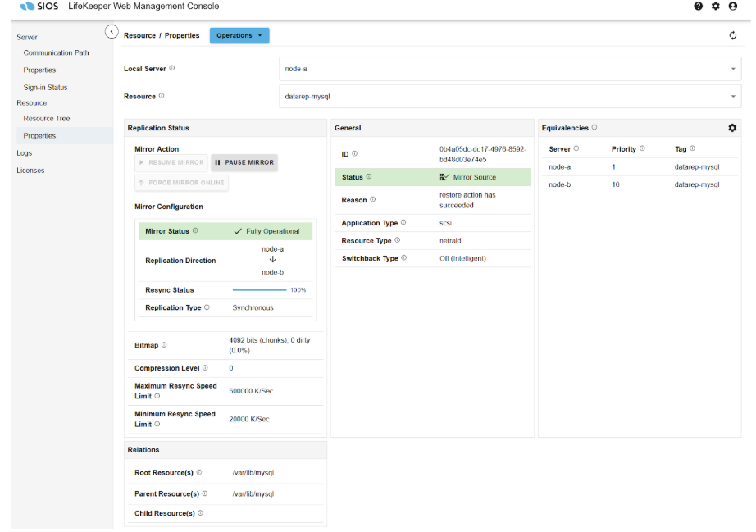Click info icon next to Reason
This screenshot has height=532, width=756.
tap(373, 199)
